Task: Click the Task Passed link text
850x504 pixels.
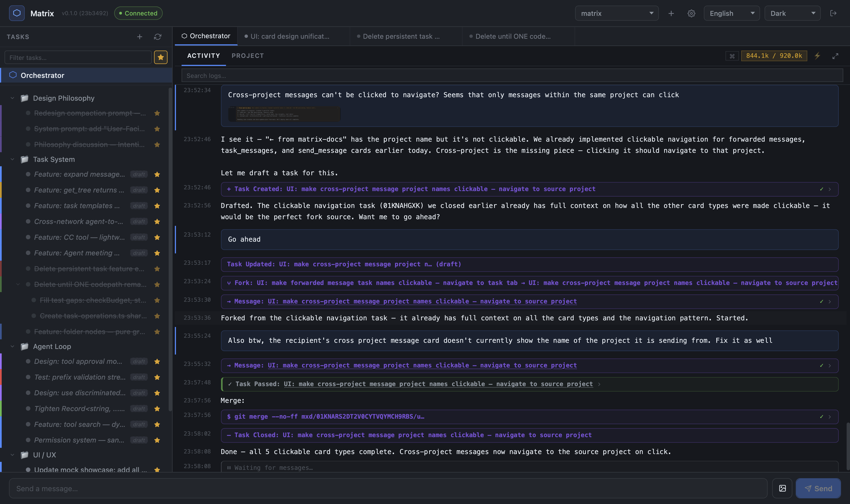Action: [438, 384]
